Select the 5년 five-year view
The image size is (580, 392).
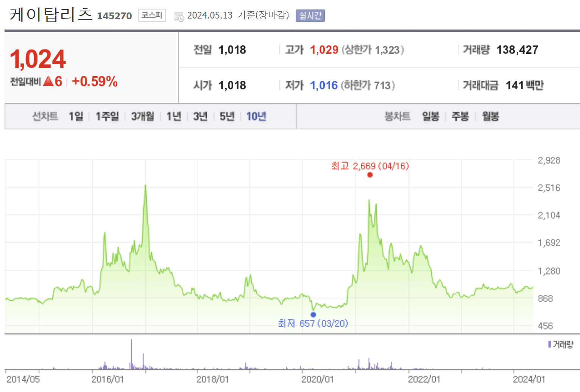(x=227, y=117)
